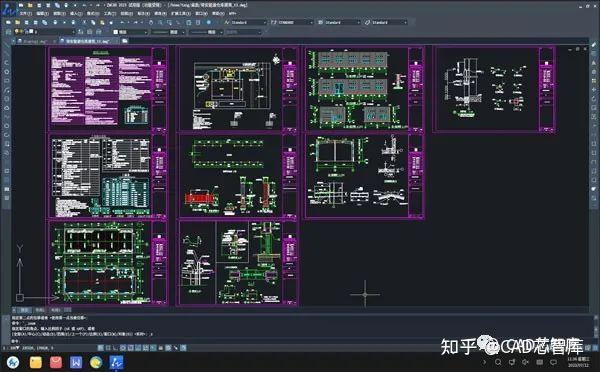The height and width of the screenshot is (372, 600).
Task: Click the New drawing icon in the toolbar
Action: point(8,22)
